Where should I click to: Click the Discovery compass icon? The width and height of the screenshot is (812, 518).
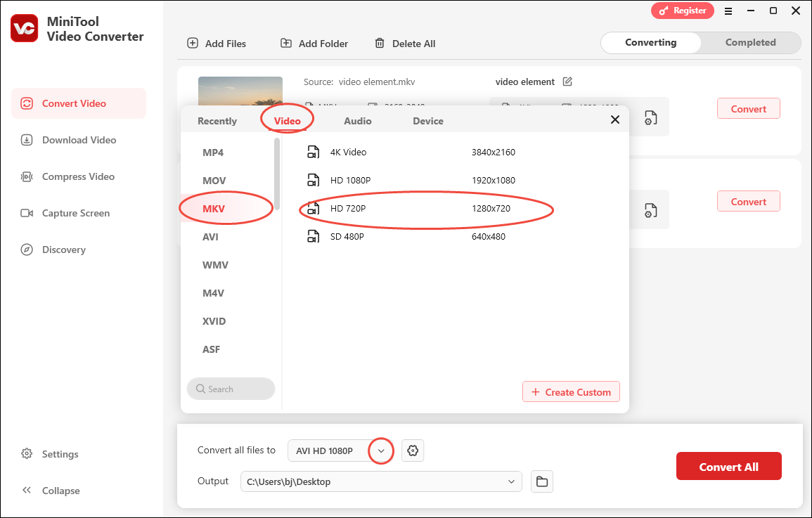27,250
